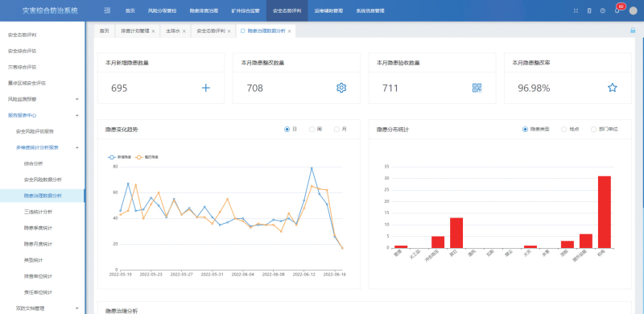Click the user avatar circle
The image size is (644, 314).
(633, 11)
